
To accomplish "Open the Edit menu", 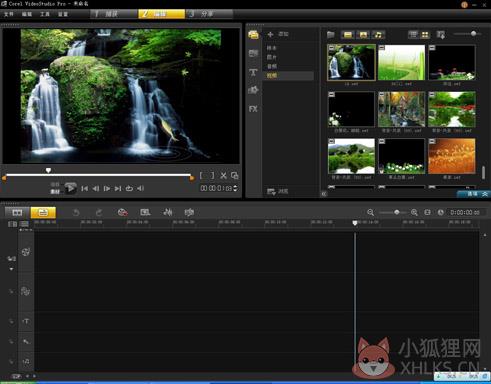I will (x=27, y=14).
